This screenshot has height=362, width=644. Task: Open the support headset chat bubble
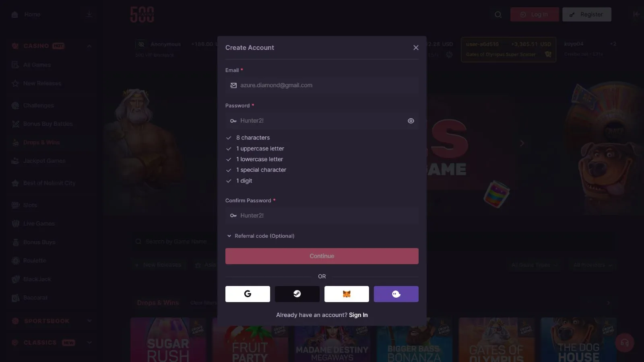pos(625,343)
